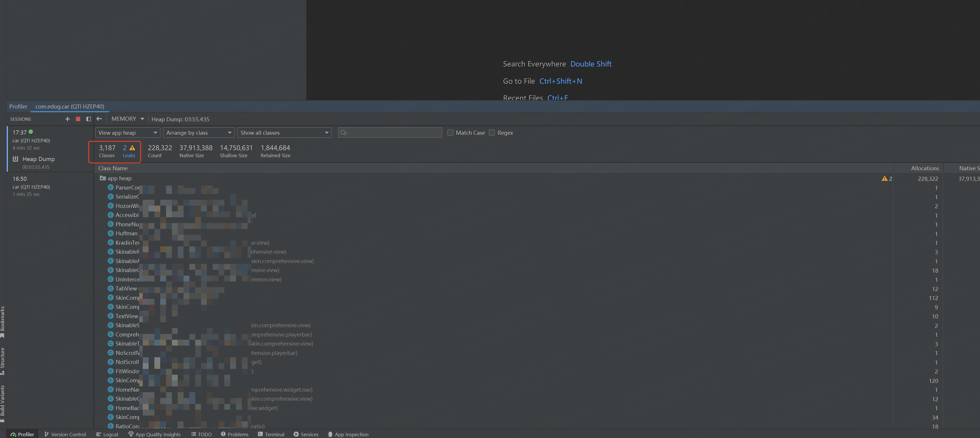Open the Bookmarks side panel

tap(3, 322)
